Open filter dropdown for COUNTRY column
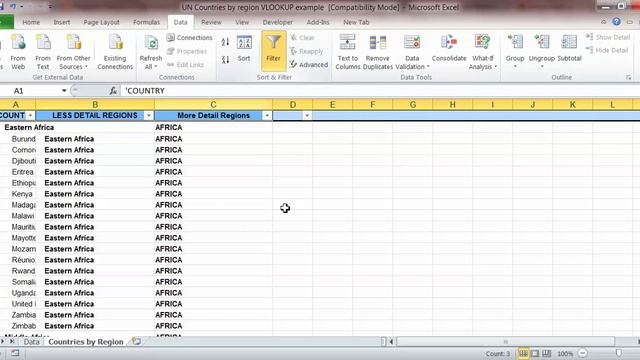 point(30,116)
